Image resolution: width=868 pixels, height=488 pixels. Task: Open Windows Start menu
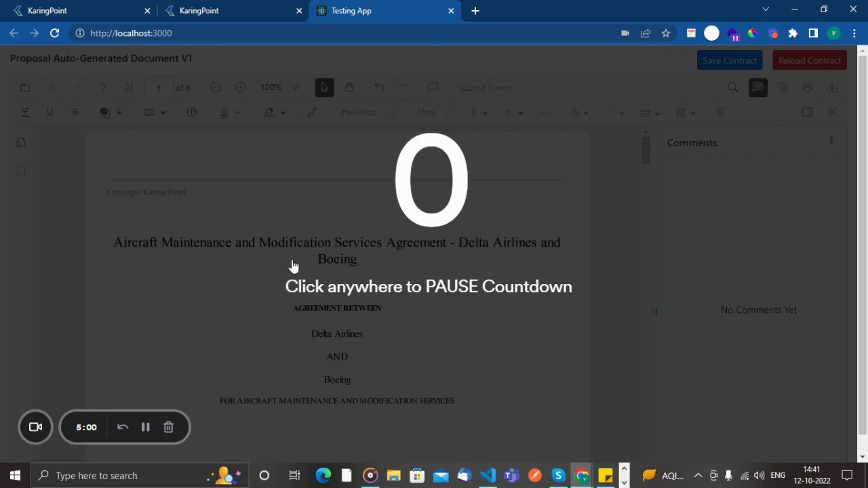tap(15, 475)
